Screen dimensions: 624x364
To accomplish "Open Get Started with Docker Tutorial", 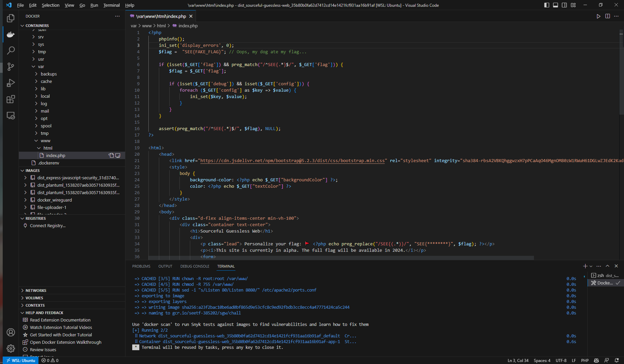I will coord(61,335).
